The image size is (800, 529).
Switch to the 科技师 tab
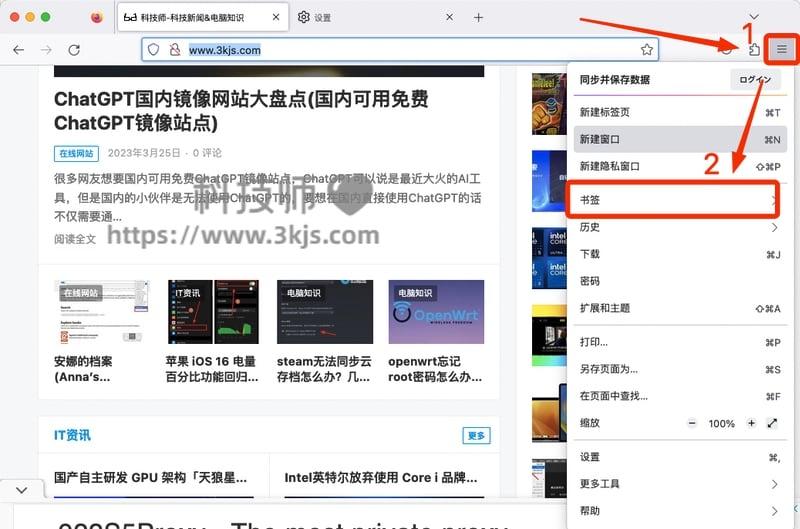203,17
